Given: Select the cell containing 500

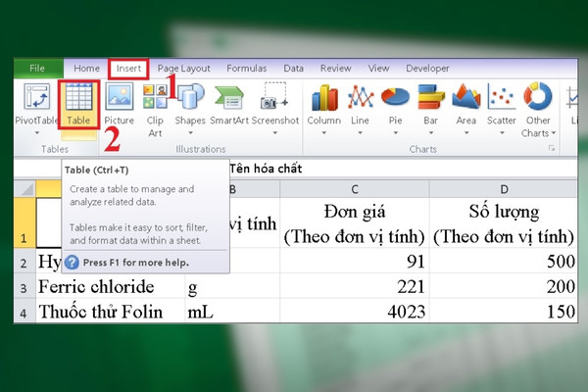Looking at the screenshot, I should click(504, 261).
